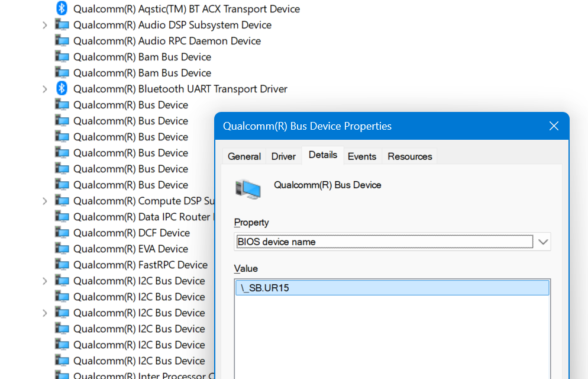Click the Audio RPC Daemon Device icon
This screenshot has height=379, width=588.
(x=62, y=40)
